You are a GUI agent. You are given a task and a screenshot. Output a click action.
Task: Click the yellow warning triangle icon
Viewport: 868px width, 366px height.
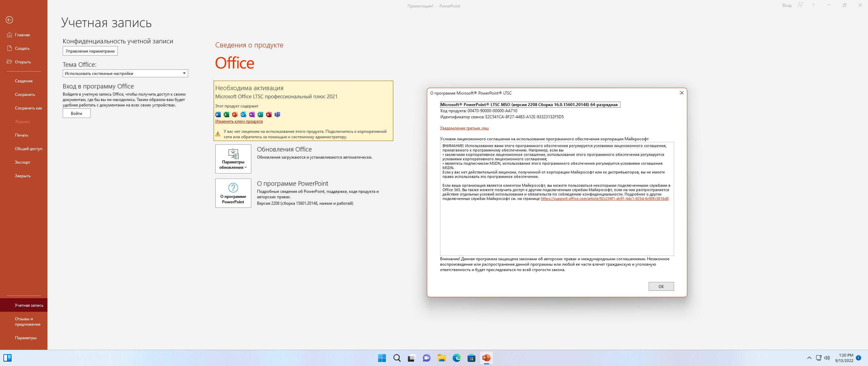tap(218, 134)
